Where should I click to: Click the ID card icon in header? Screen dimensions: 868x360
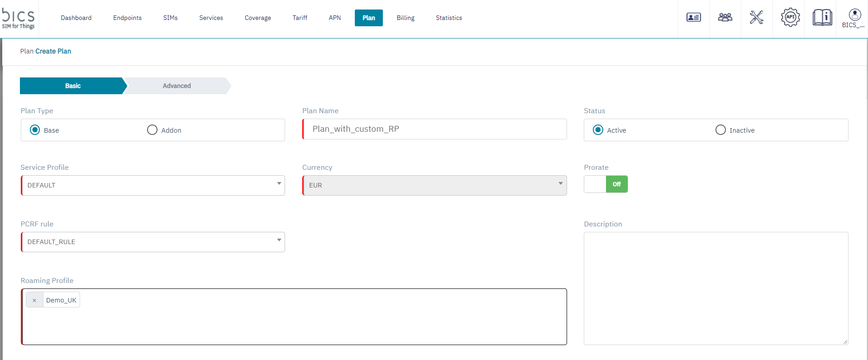coord(693,18)
